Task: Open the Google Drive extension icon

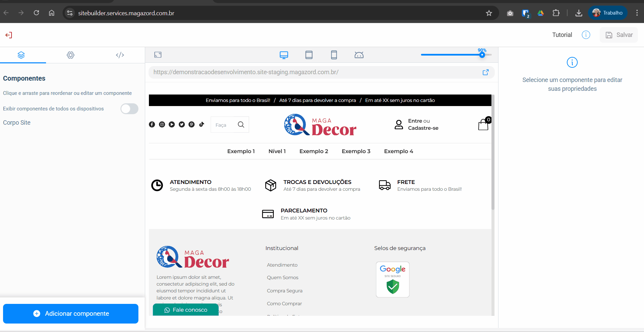Action: [541, 13]
